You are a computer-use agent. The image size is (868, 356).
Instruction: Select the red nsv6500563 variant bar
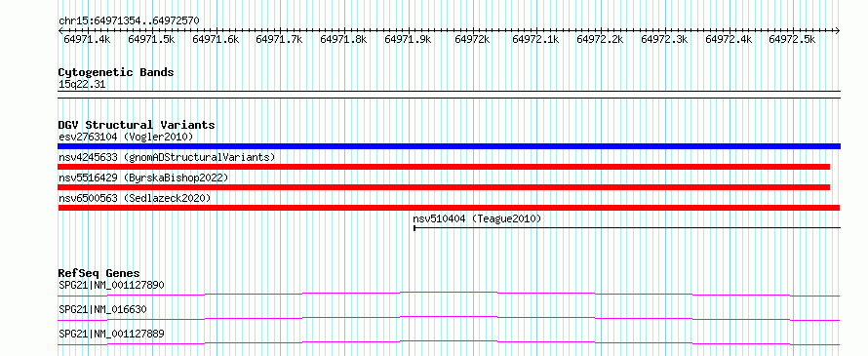pos(449,208)
